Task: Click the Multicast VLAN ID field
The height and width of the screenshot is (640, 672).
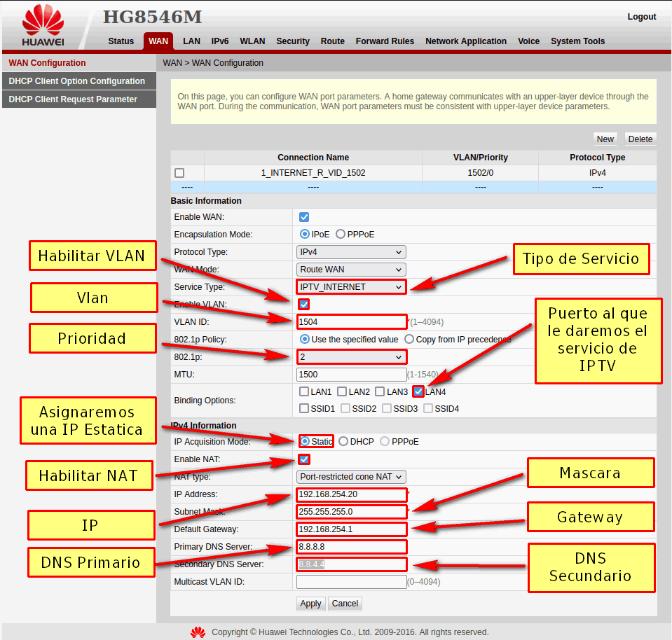Action: coord(352,582)
